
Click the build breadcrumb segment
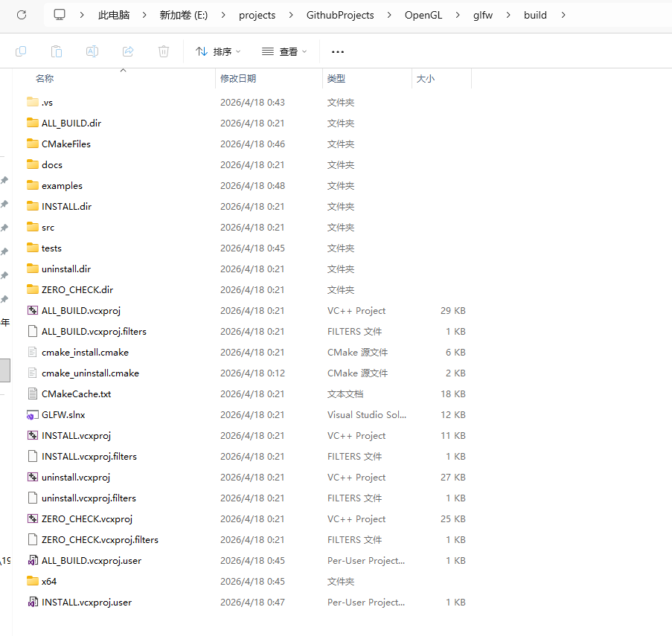(x=535, y=15)
